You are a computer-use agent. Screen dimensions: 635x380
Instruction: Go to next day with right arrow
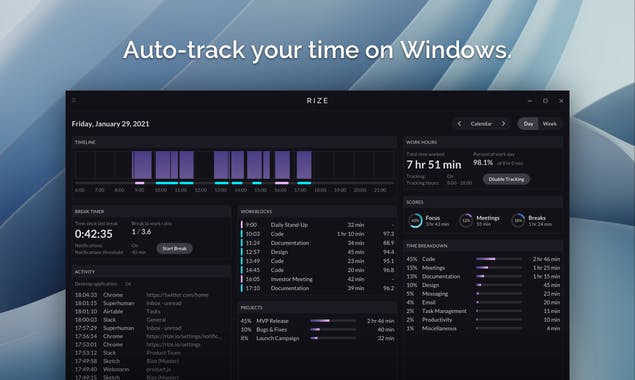click(503, 124)
